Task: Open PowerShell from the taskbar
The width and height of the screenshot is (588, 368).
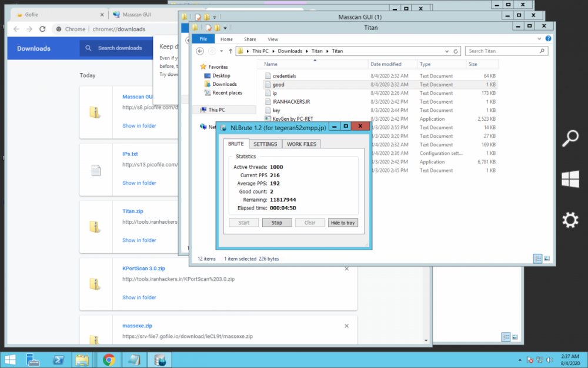Action: 58,360
